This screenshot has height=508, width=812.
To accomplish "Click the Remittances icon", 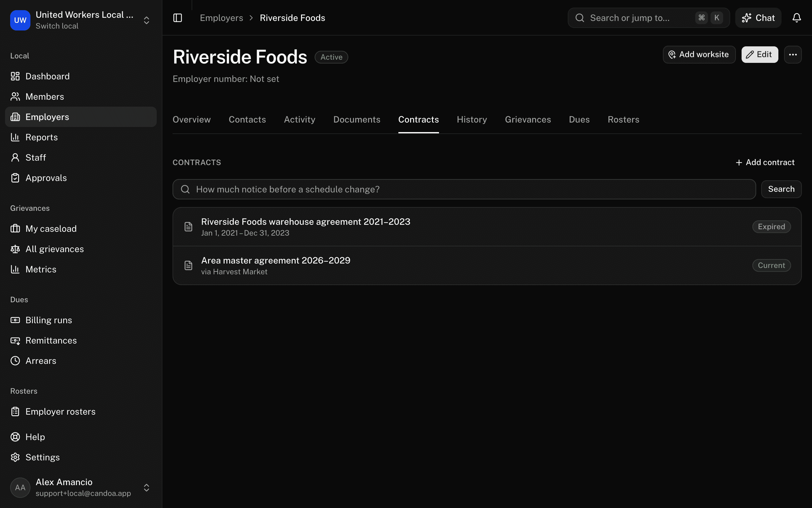I will tap(15, 340).
